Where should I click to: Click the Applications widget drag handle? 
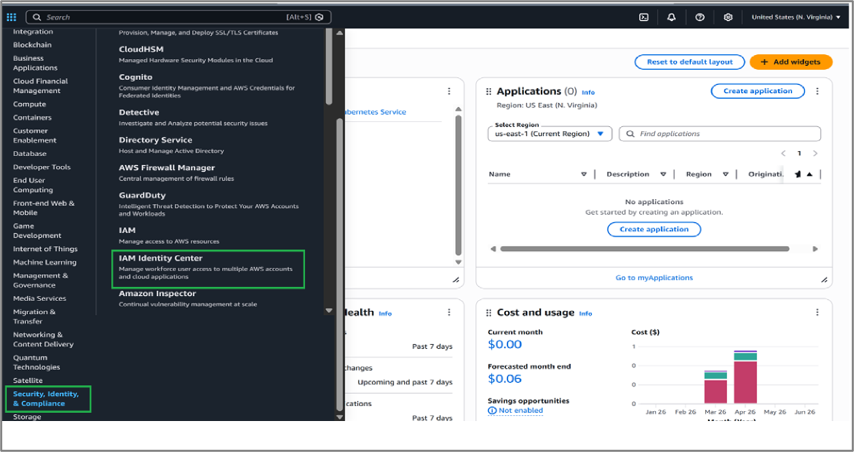coord(489,91)
